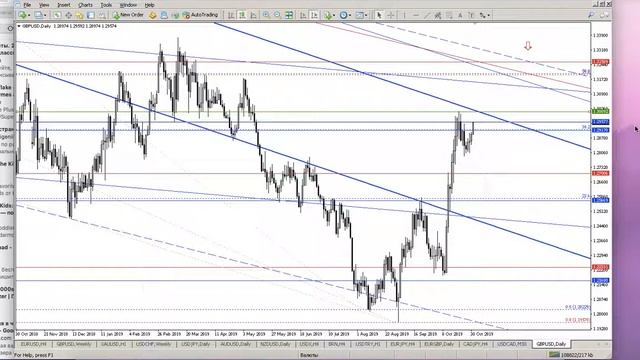The image size is (640, 360).
Task: Open the File menu
Action: click(27, 5)
